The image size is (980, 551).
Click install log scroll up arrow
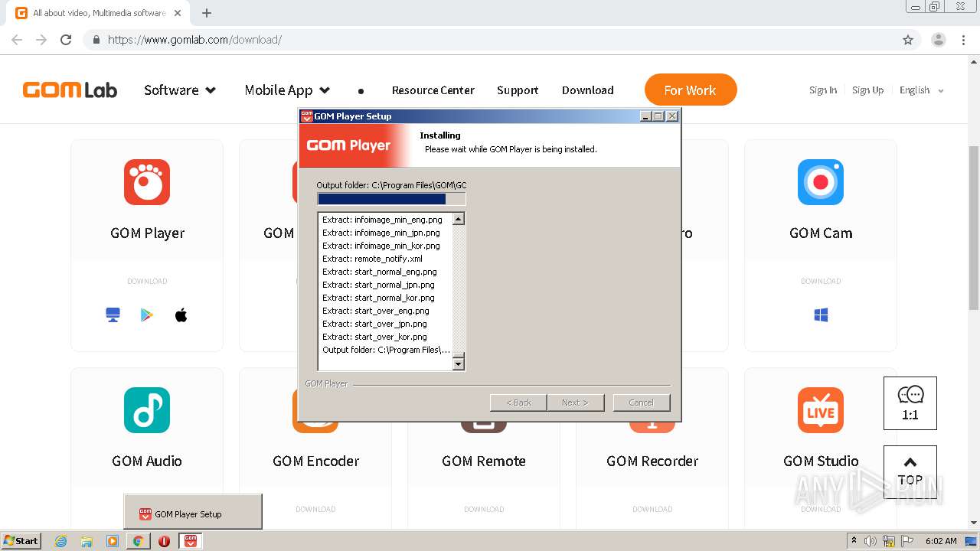pos(459,220)
